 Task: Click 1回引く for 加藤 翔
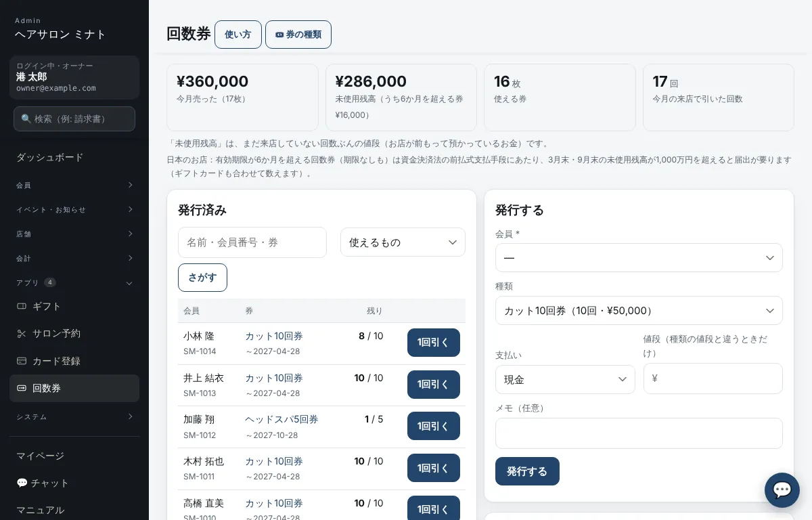click(434, 426)
